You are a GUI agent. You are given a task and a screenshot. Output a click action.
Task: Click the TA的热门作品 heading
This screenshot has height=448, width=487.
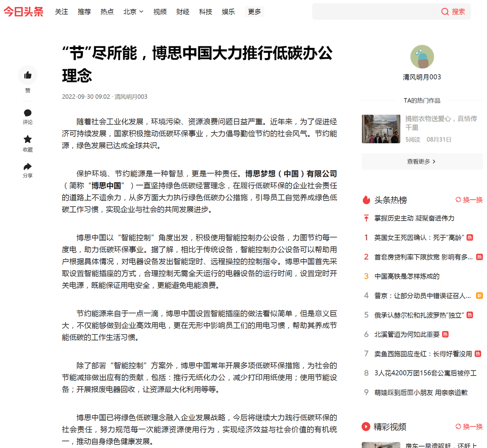click(x=422, y=101)
